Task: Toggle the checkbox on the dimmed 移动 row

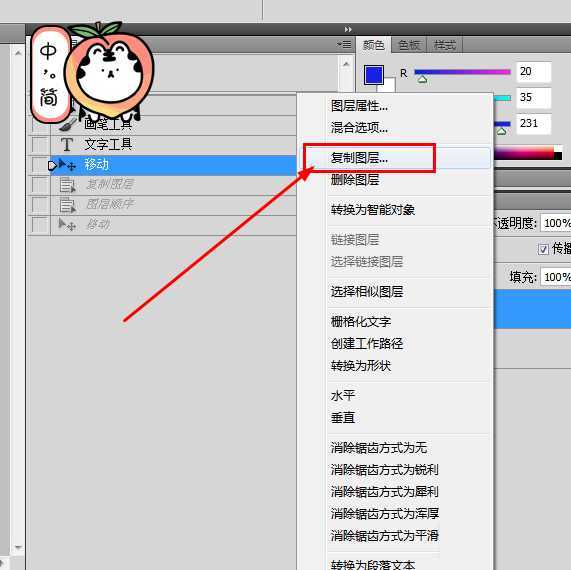Action: point(39,224)
